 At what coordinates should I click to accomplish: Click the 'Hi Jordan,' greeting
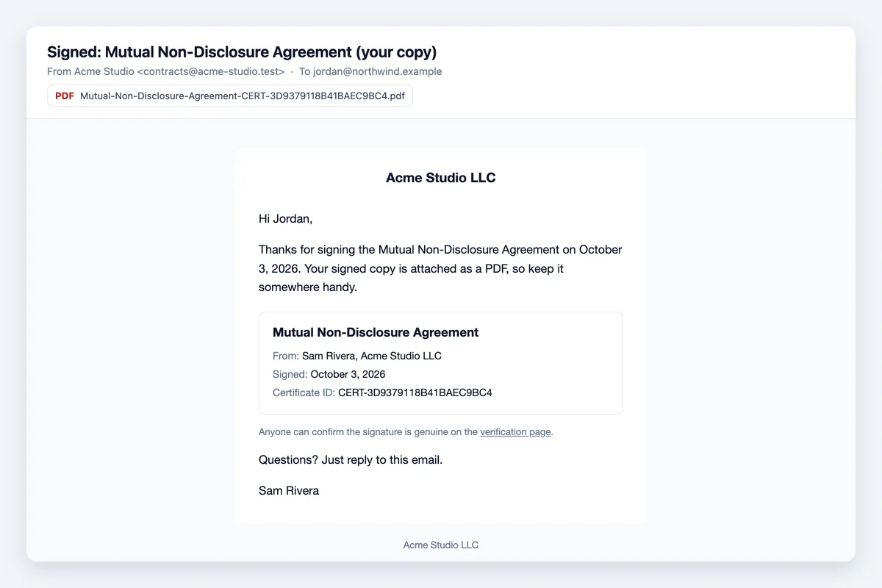coord(286,218)
